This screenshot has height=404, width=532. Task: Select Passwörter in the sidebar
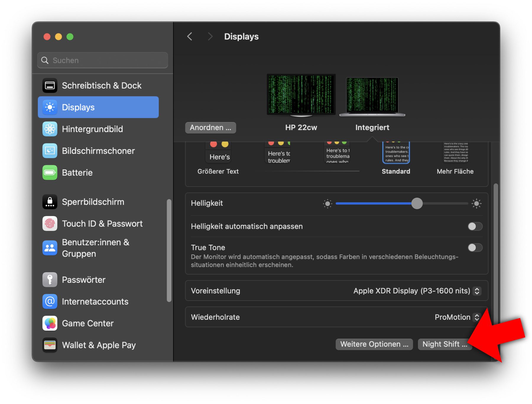(x=84, y=280)
